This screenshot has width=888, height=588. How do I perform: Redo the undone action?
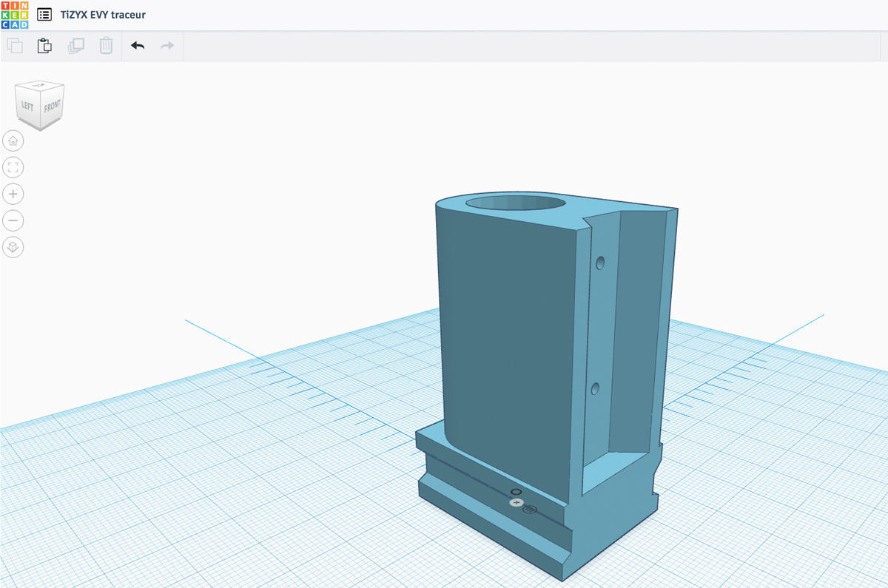click(168, 46)
